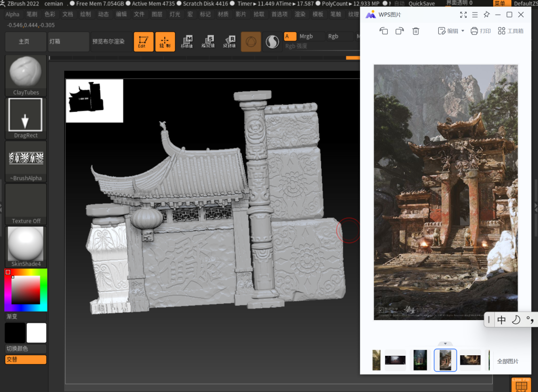The height and width of the screenshot is (392, 538).
Task: Toggle the orange gizmo 3D sphere button
Action: point(251,42)
